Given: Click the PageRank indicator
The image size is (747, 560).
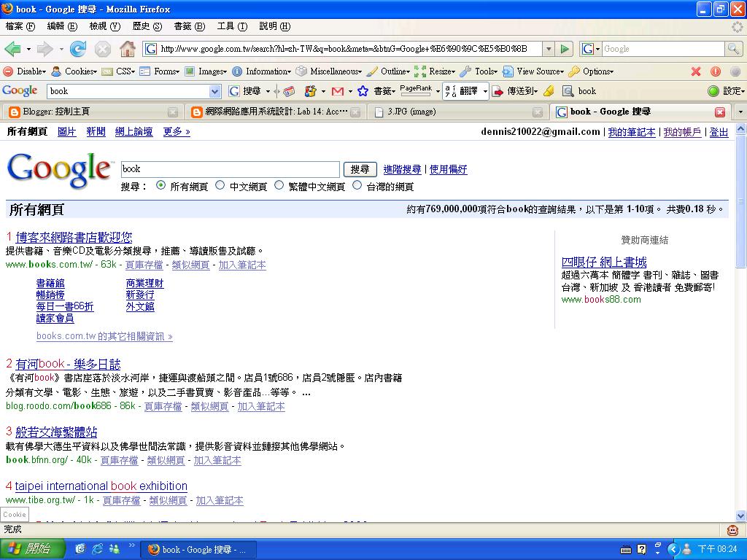Looking at the screenshot, I should 416,90.
